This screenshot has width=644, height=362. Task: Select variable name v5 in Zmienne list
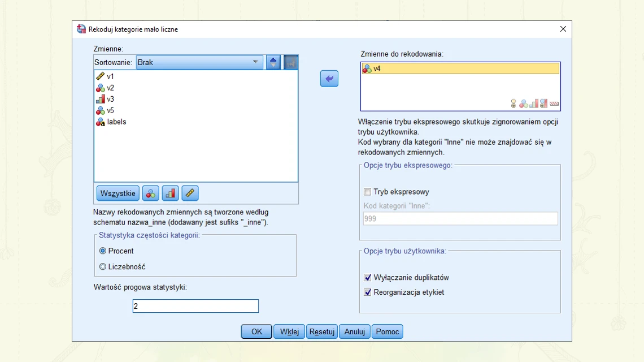tap(111, 111)
